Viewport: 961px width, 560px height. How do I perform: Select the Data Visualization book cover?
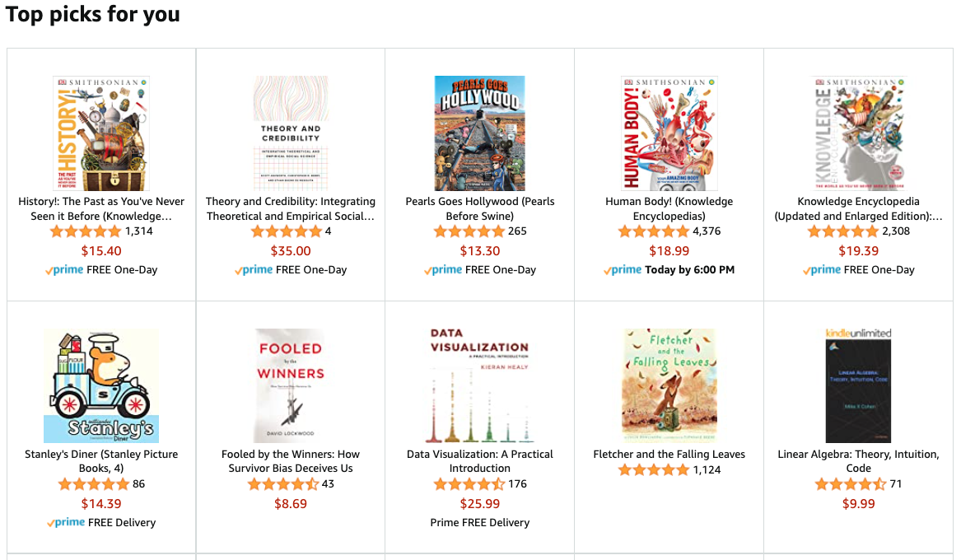tap(480, 386)
